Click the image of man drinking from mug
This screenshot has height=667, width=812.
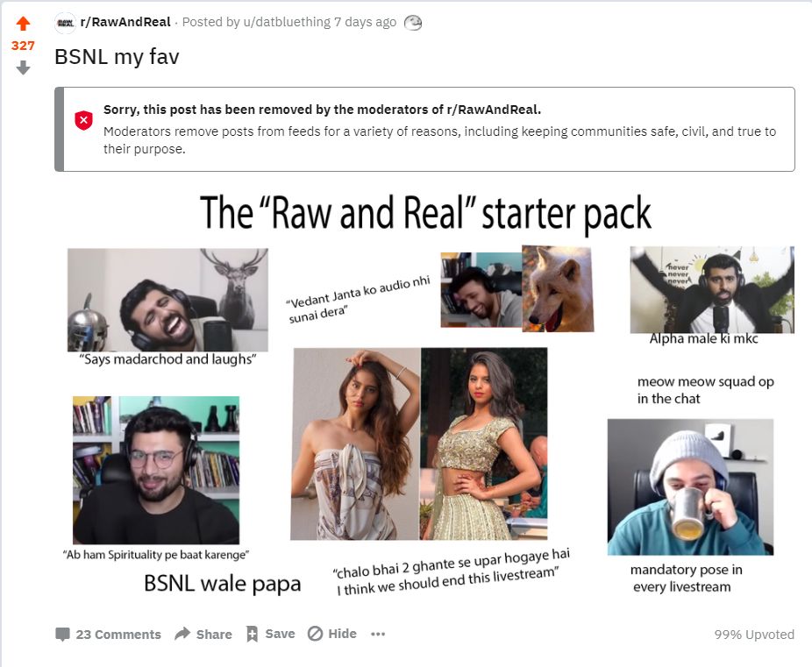(690, 487)
